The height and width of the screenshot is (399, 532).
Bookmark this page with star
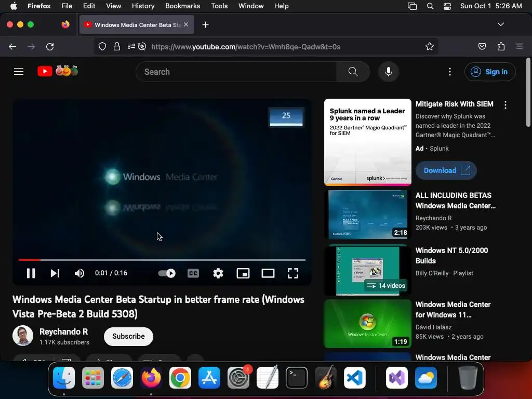click(x=430, y=46)
